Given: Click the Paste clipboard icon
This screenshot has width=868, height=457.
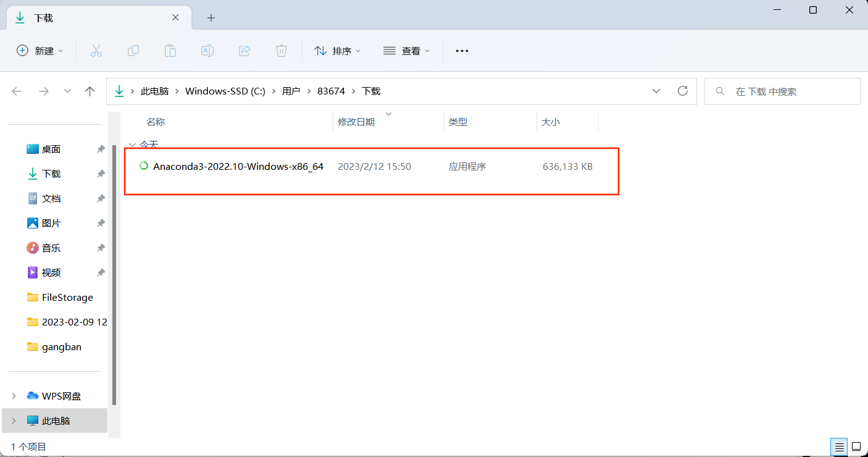Looking at the screenshot, I should 170,51.
